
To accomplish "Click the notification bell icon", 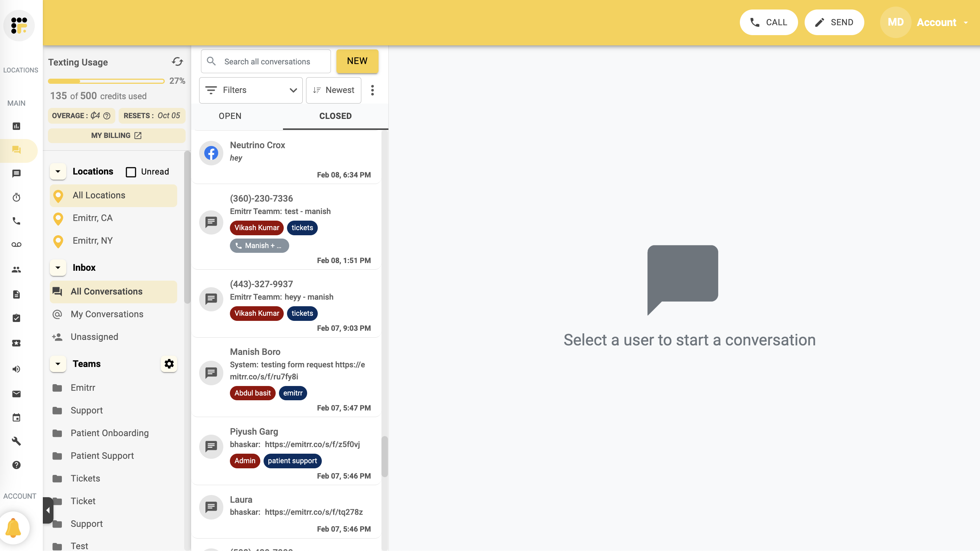I will point(14,528).
